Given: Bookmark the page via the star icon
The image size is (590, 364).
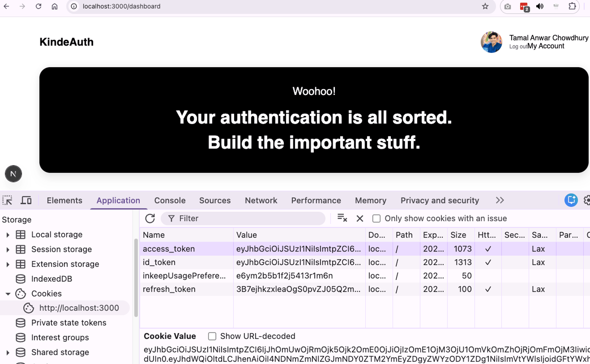Looking at the screenshot, I should [485, 6].
